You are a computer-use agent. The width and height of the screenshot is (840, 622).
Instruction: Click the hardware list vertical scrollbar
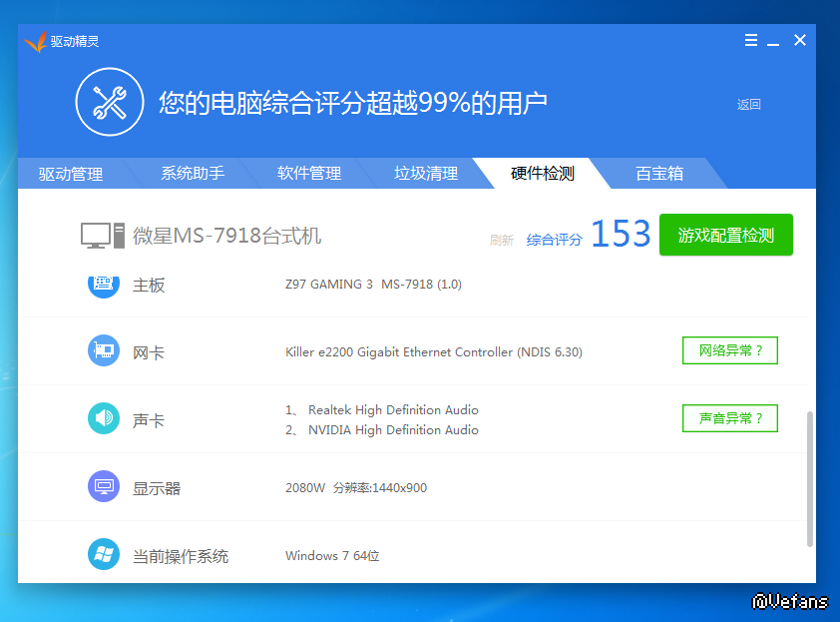coord(810,479)
